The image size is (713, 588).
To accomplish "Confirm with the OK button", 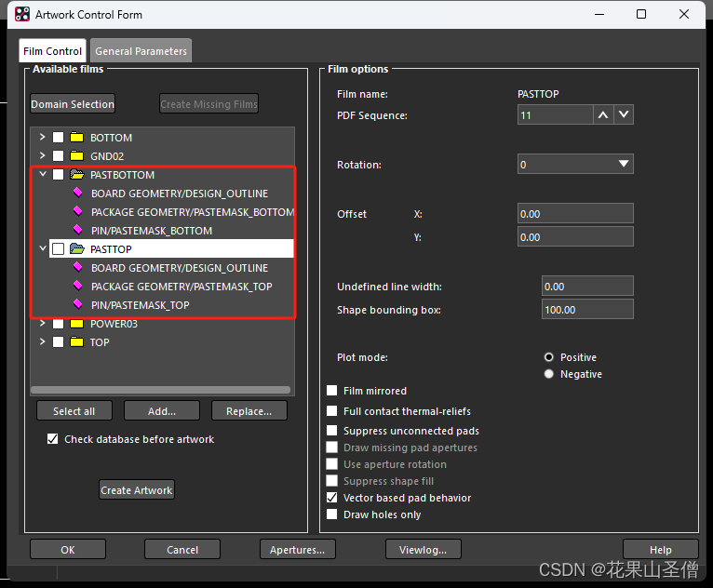I will [68, 550].
